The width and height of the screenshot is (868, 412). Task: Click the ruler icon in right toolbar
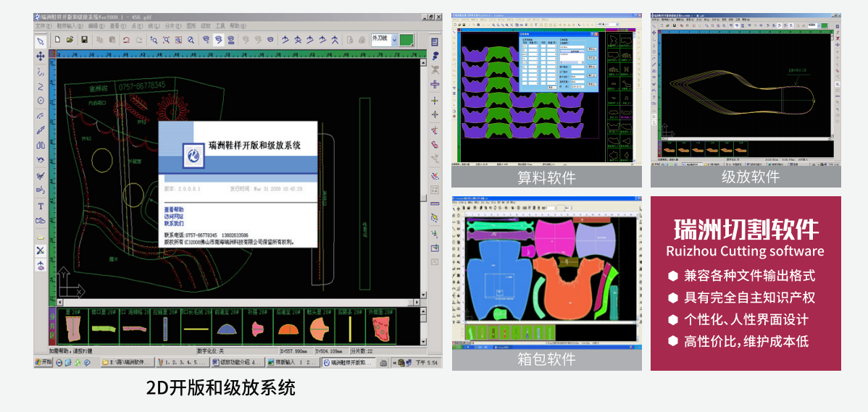(435, 203)
